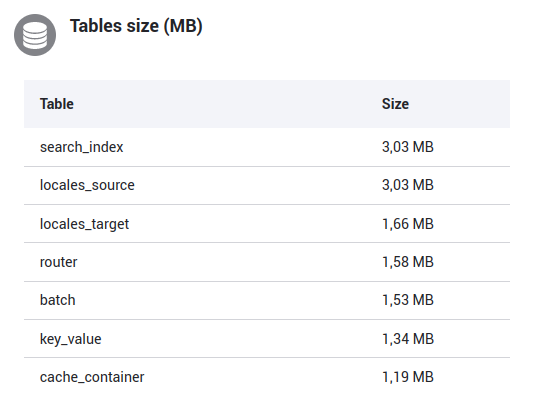Click the Size column header
554x393 pixels.
(x=395, y=104)
